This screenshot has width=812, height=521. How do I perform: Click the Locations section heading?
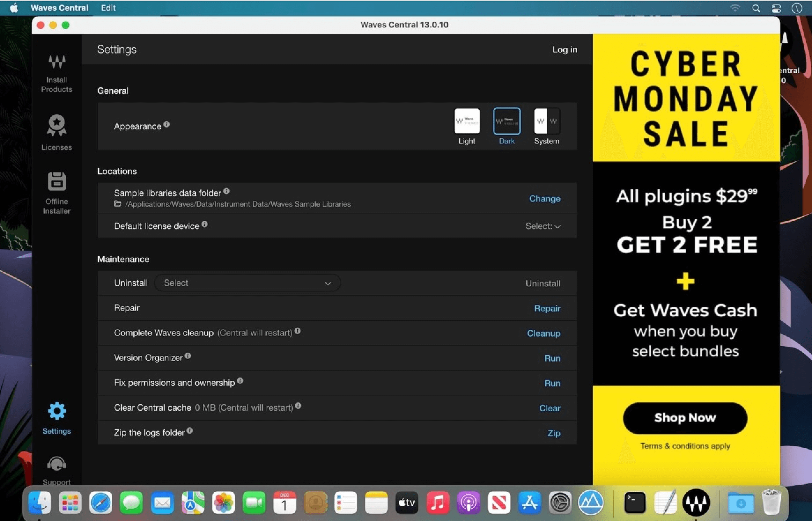click(117, 171)
